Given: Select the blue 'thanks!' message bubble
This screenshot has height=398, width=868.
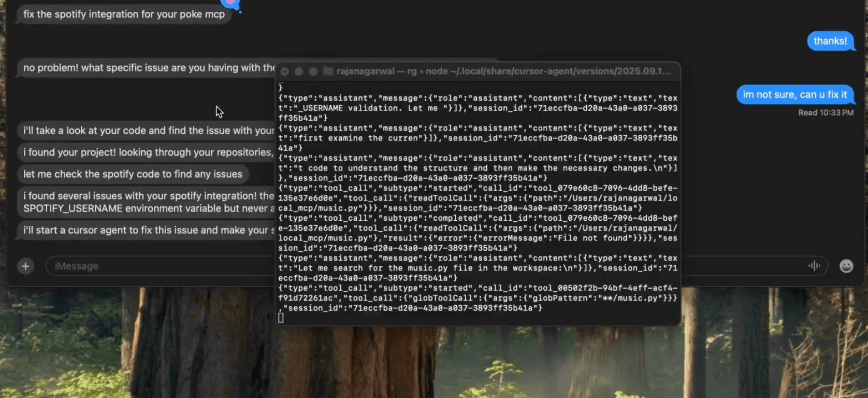Looking at the screenshot, I should pos(830,41).
